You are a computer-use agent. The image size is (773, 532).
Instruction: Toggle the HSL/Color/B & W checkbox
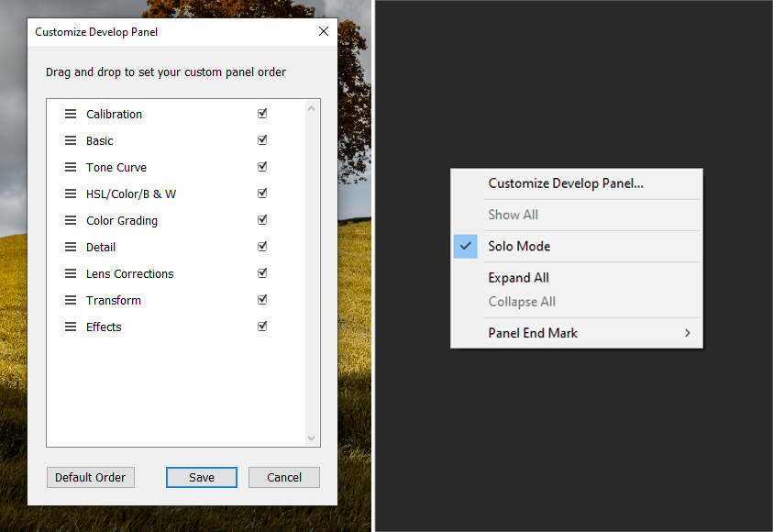[262, 194]
